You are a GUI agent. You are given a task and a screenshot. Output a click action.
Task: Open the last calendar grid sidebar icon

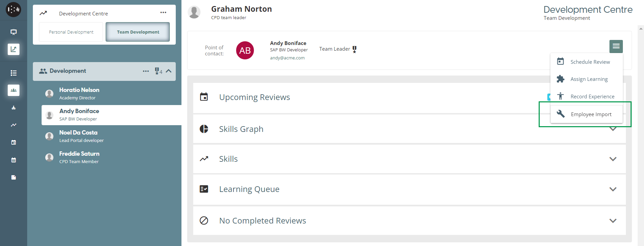pyautogui.click(x=13, y=160)
